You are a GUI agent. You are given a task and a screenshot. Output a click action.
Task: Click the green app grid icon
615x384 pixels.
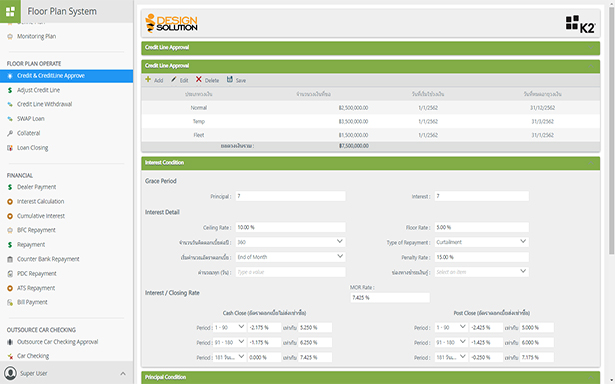pos(10,11)
